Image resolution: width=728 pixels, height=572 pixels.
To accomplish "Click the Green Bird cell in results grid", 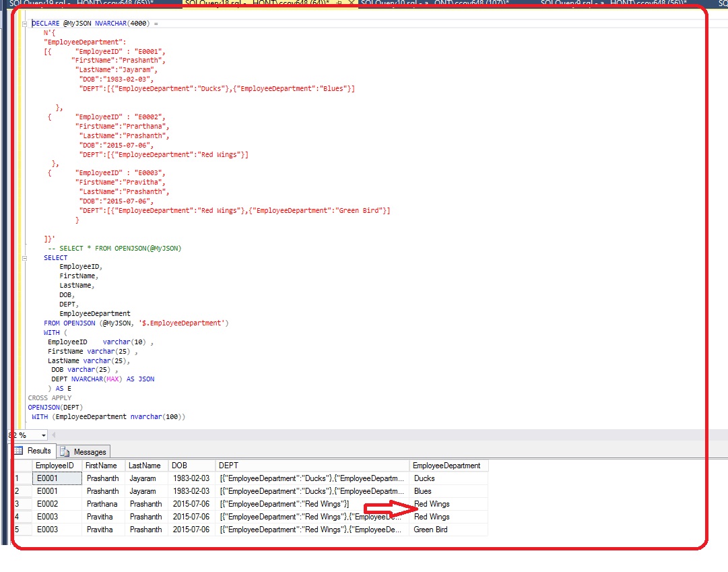I will point(448,530).
